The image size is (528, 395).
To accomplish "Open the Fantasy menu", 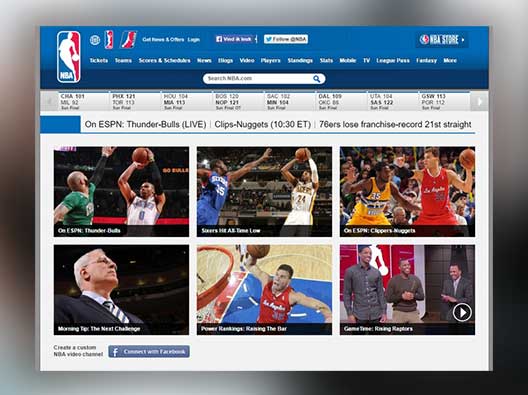I will point(426,61).
